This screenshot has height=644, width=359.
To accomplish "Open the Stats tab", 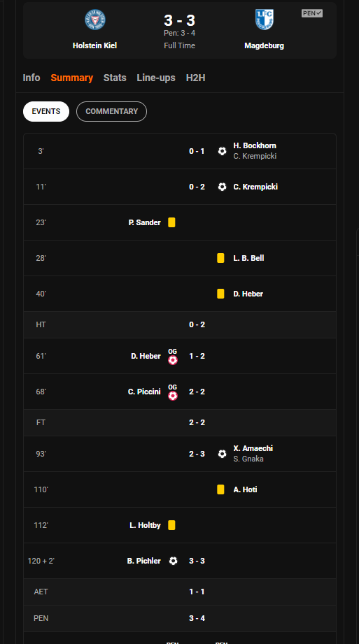I will tap(115, 78).
